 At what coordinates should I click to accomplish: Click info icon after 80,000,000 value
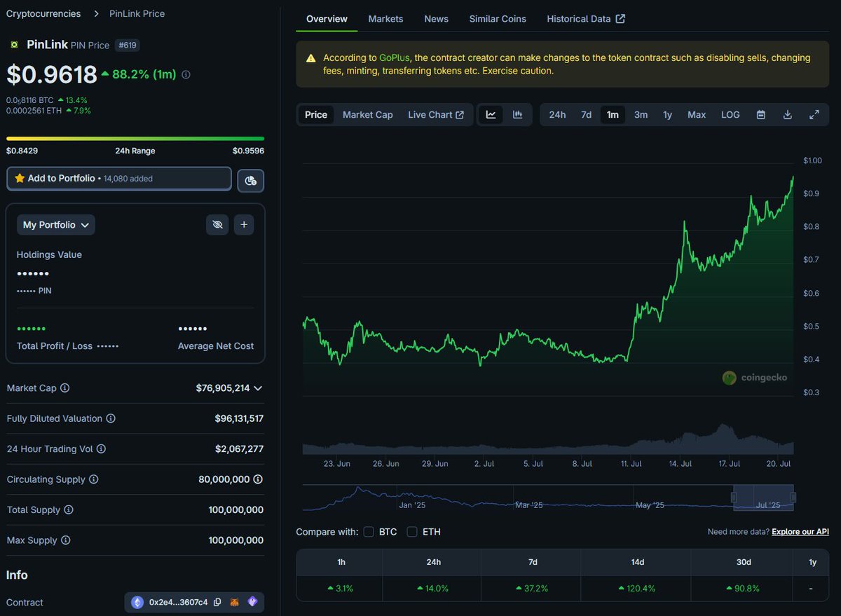[258, 479]
